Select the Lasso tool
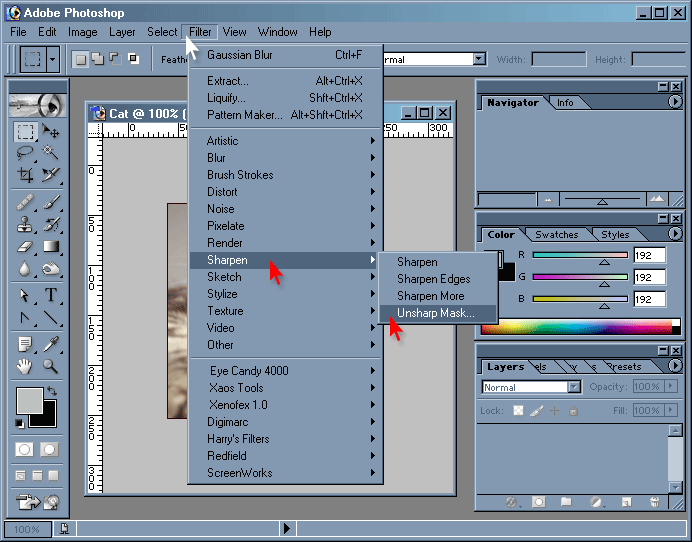This screenshot has width=692, height=542. point(25,153)
